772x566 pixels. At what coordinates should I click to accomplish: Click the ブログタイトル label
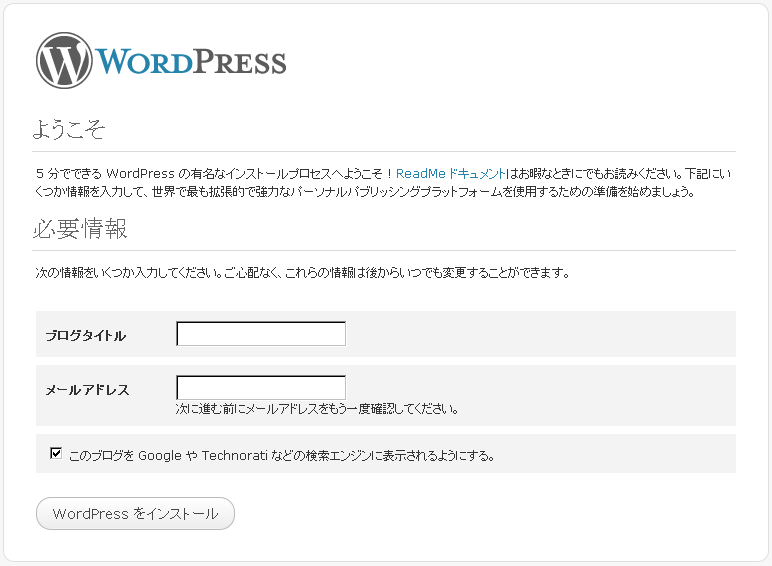86,336
